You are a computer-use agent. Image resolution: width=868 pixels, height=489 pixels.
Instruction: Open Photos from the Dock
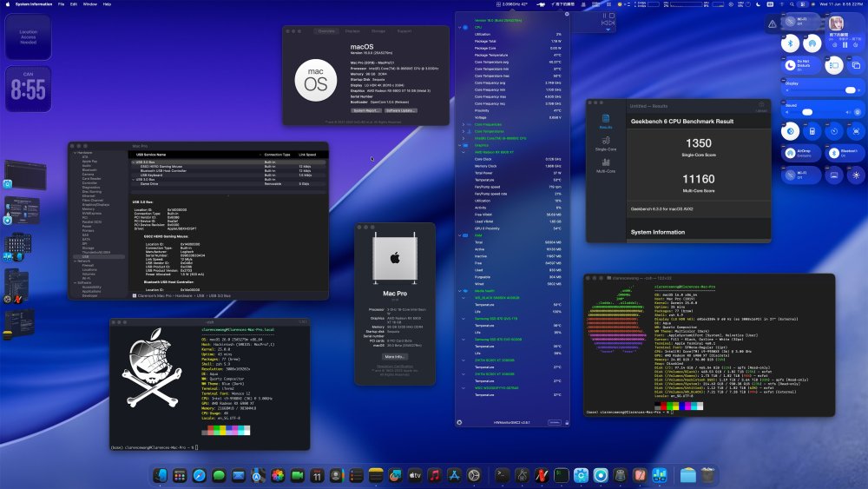click(x=278, y=475)
